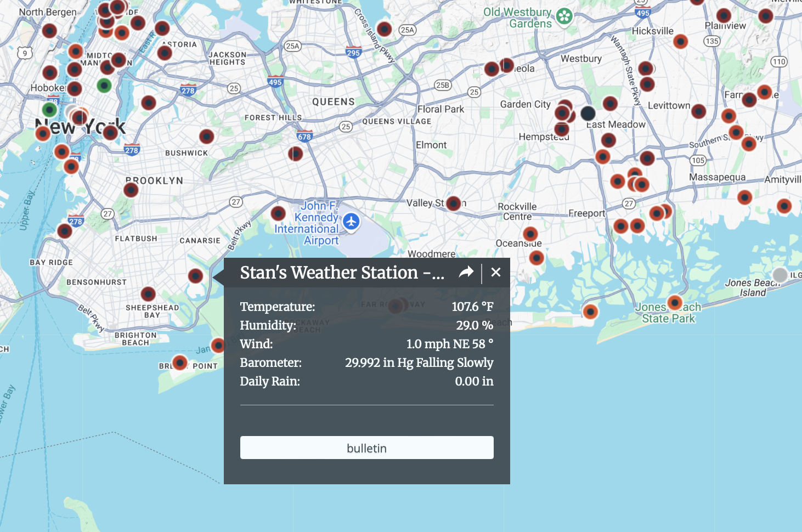This screenshot has width=802, height=532.
Task: Open the green station marker below Hoboken
Action: tap(50, 109)
